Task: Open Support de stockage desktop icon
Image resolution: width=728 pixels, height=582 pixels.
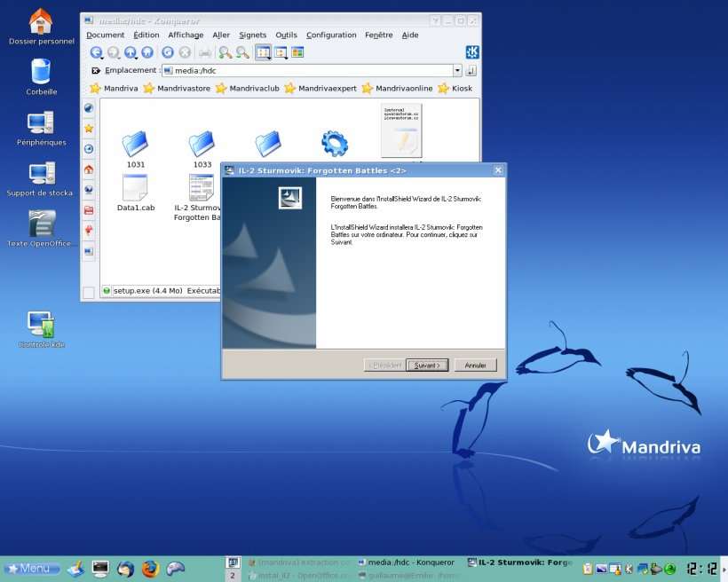Action: 40,179
